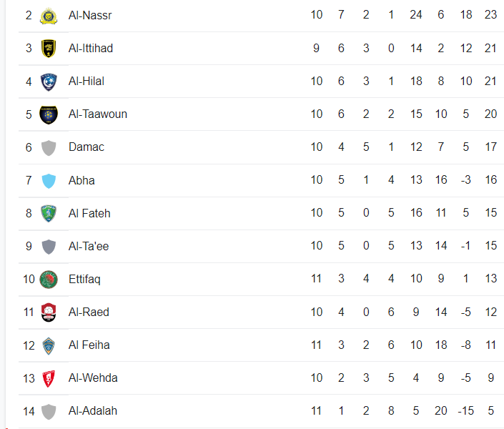Click the Al Fateh green crest

point(49,214)
